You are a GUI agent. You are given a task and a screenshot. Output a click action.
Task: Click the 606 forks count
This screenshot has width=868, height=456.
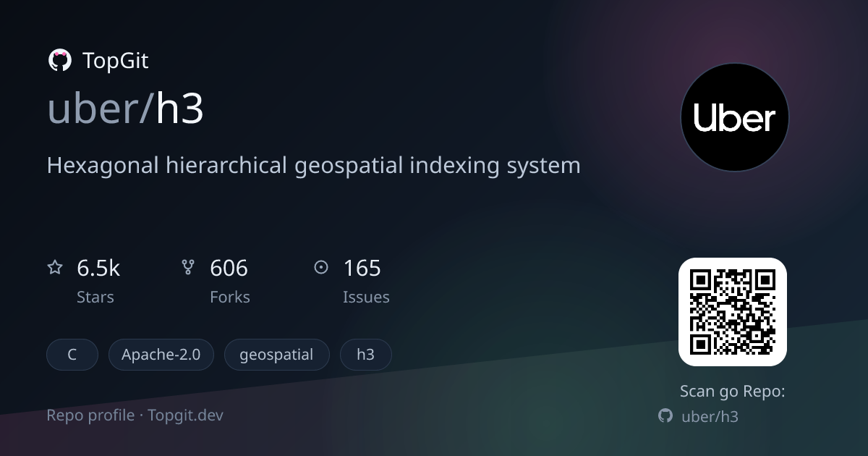[229, 269]
